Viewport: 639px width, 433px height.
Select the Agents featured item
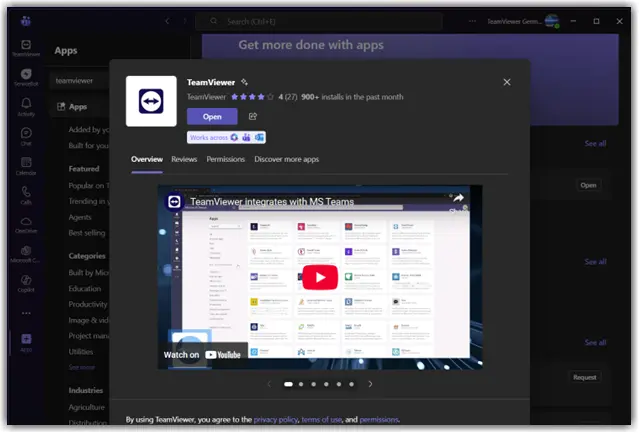[80, 217]
